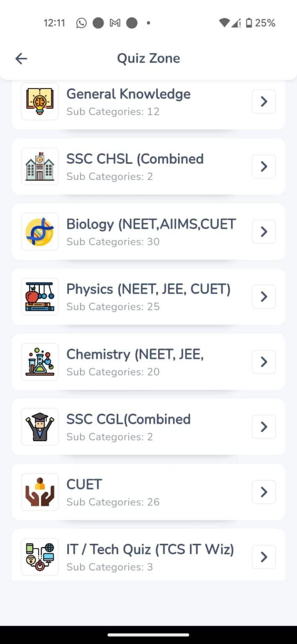The width and height of the screenshot is (297, 644).
Task: Click the back arrow in Quiz Zone
Action: 21,58
